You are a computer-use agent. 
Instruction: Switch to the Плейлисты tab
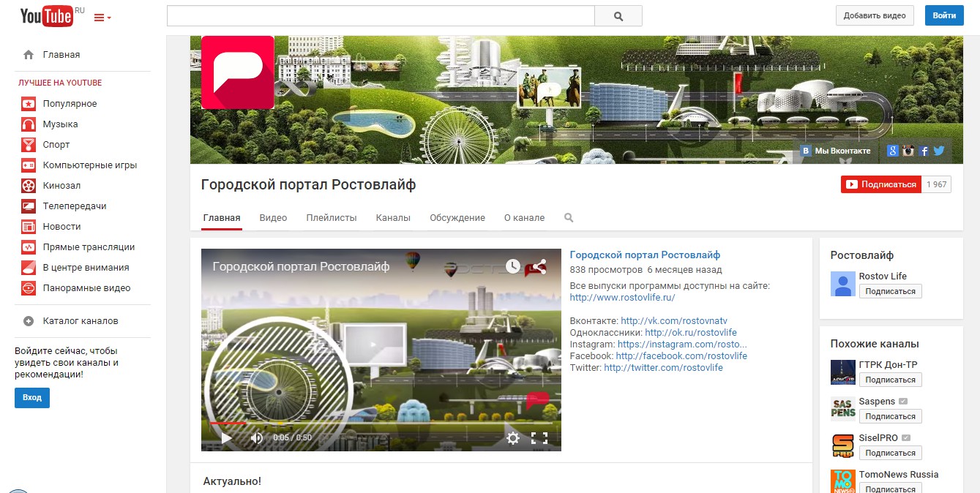[332, 218]
